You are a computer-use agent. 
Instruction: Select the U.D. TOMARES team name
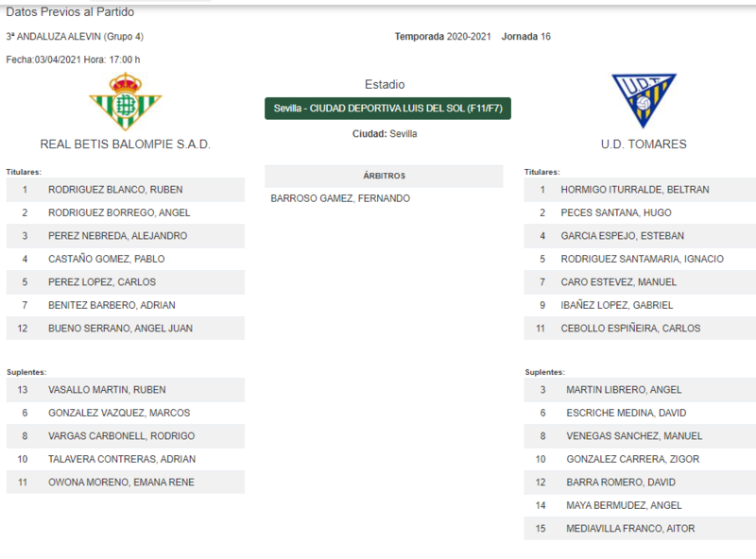point(644,144)
